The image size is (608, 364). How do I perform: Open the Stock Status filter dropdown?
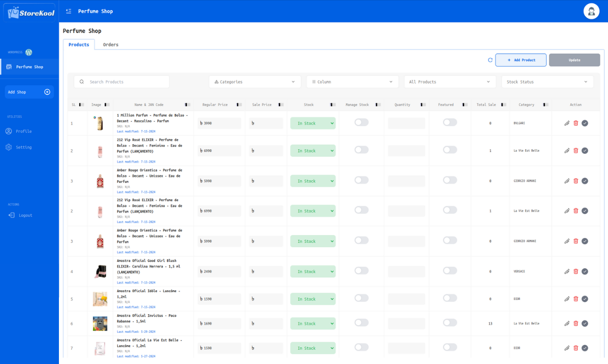coord(548,82)
